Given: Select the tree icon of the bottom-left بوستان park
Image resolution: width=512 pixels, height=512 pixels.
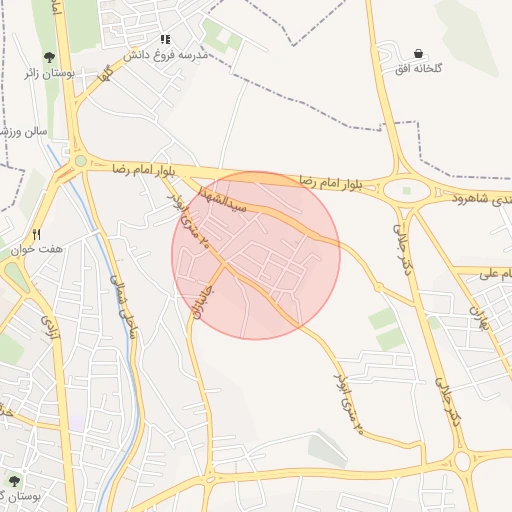Looking at the screenshot, I should 14,481.
